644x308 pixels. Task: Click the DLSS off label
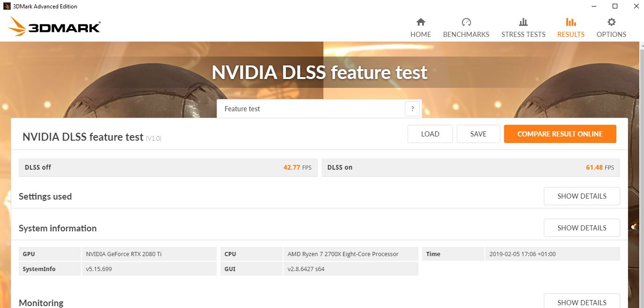[38, 167]
